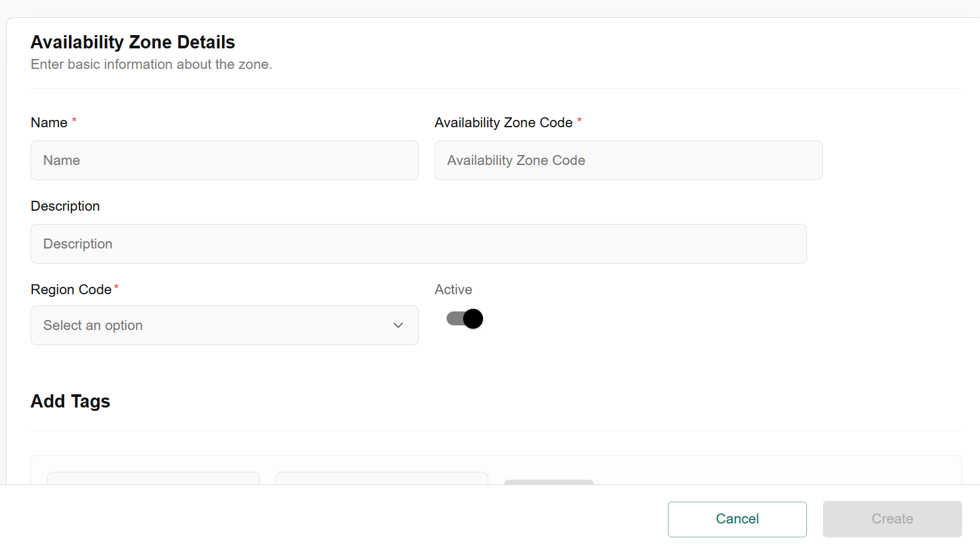
Task: Click the second tag input below Add Tags
Action: (382, 478)
